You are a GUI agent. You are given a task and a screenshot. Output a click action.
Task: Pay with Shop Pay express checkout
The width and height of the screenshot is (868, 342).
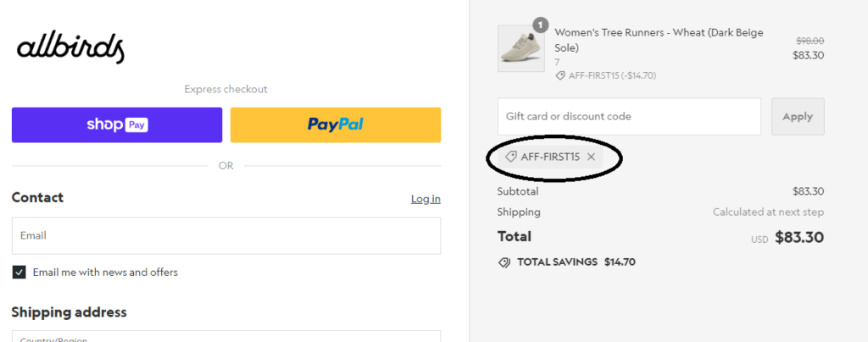117,125
